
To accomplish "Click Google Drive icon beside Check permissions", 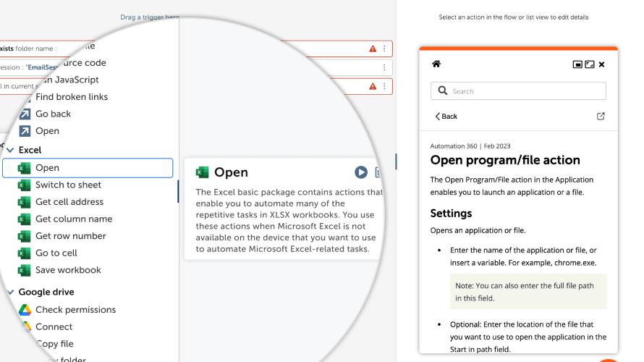I will pyautogui.click(x=25, y=310).
